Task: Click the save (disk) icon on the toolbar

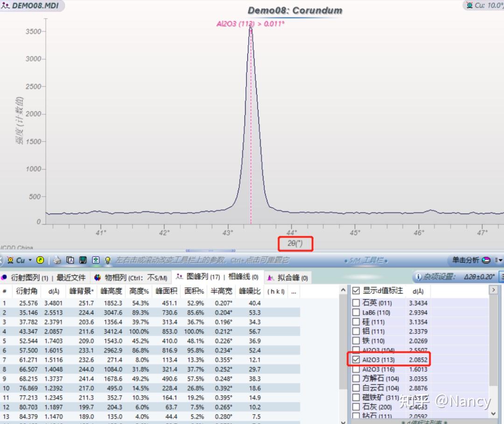Action: [83, 260]
